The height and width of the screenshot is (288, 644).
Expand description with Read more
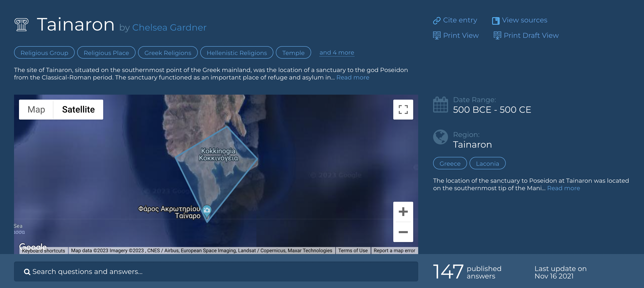pos(353,78)
